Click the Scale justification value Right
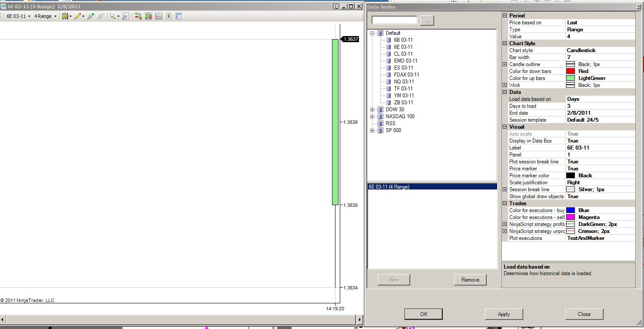The image size is (644, 329). click(x=600, y=183)
